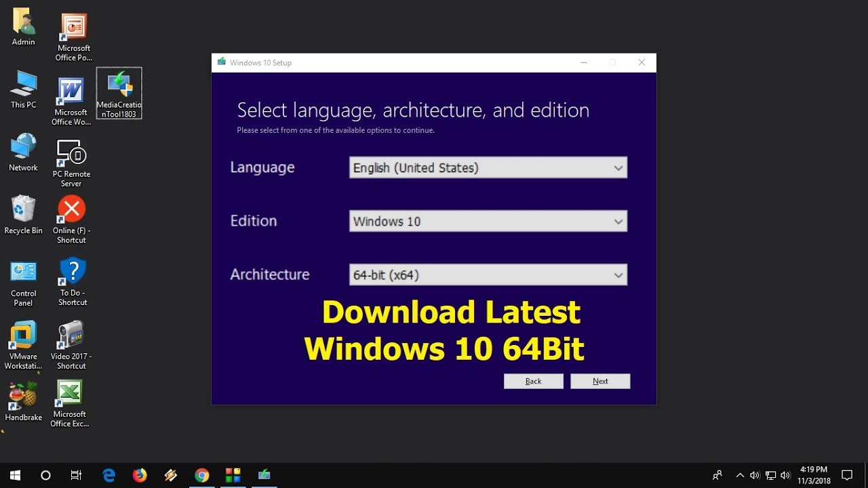Click the Next button in Setup
This screenshot has height=488, width=868.
(600, 381)
